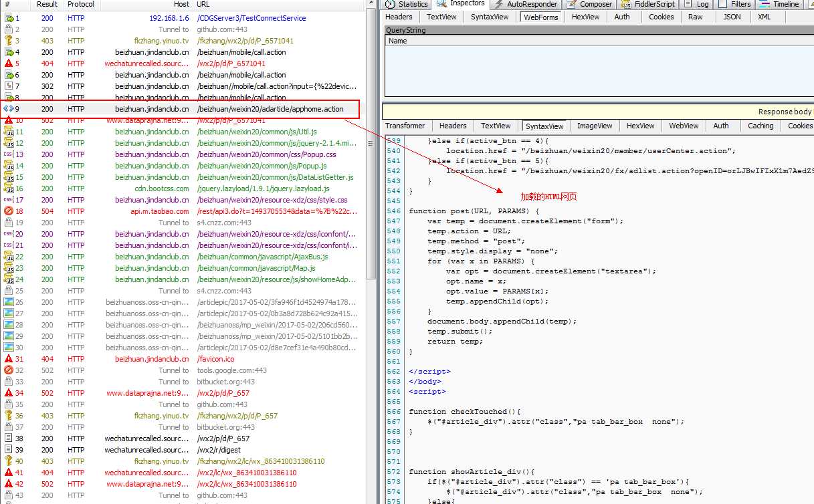Select the response WebView tab
Viewport: 814px width, 504px height.
pos(684,126)
